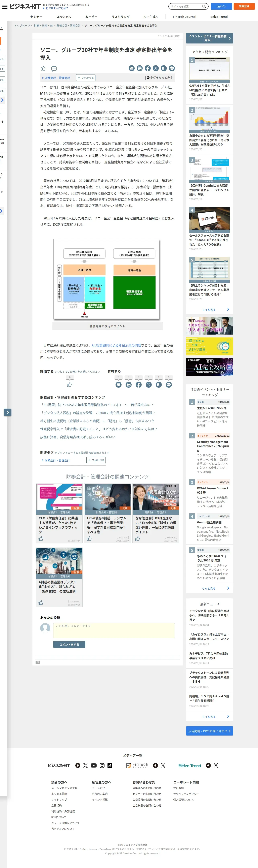Open 生成AI Forum 2026 冬 event
The height and width of the screenshot is (868, 258).
(212, 408)
